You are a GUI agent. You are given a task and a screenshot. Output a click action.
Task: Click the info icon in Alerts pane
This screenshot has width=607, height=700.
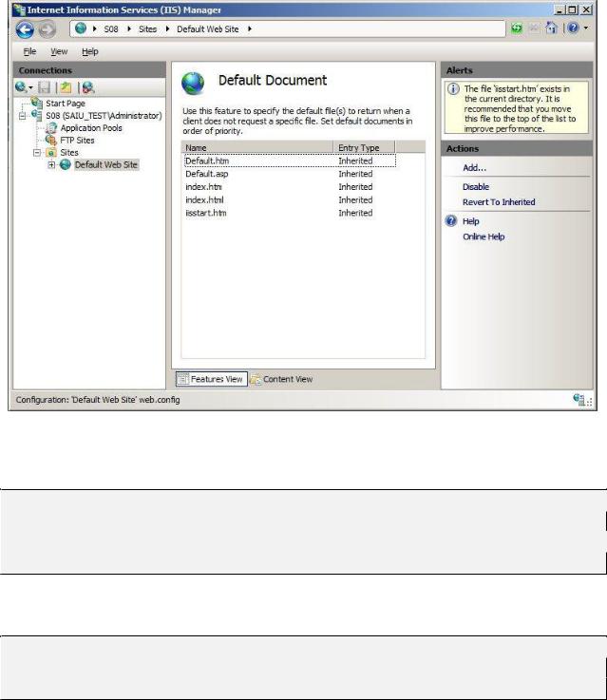pyautogui.click(x=453, y=89)
